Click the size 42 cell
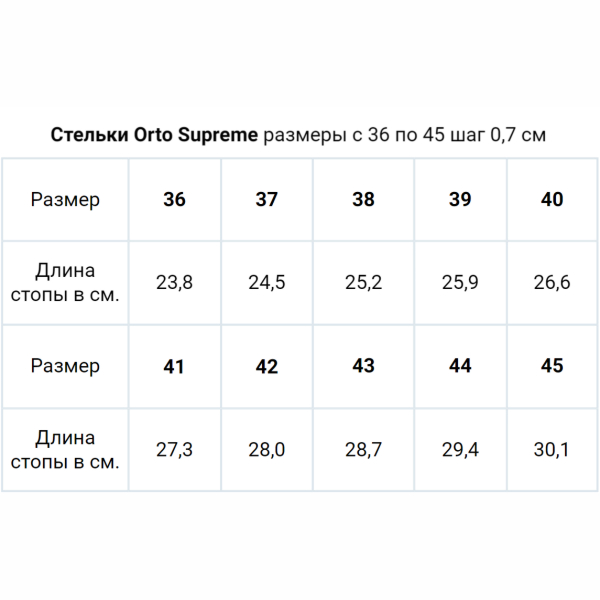The image size is (600, 600). [267, 366]
